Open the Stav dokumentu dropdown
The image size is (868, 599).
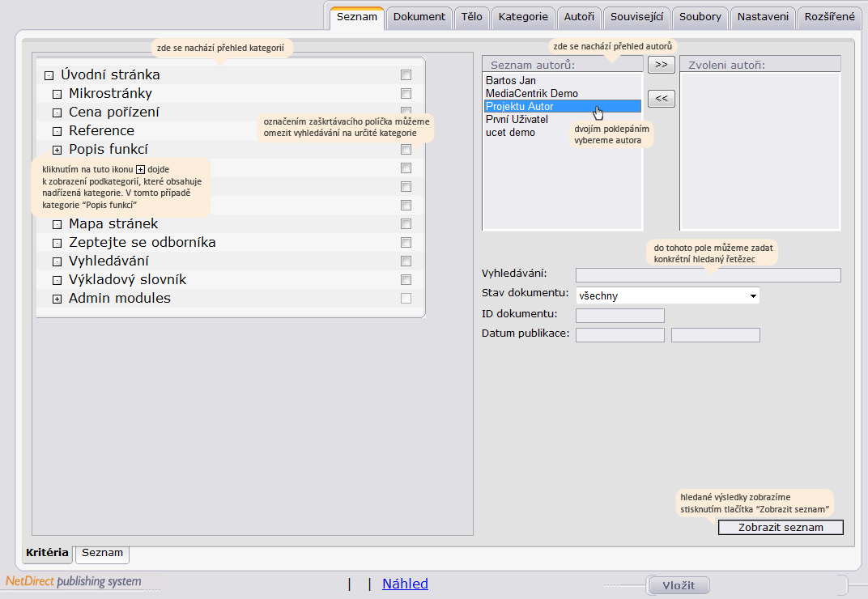pos(668,295)
